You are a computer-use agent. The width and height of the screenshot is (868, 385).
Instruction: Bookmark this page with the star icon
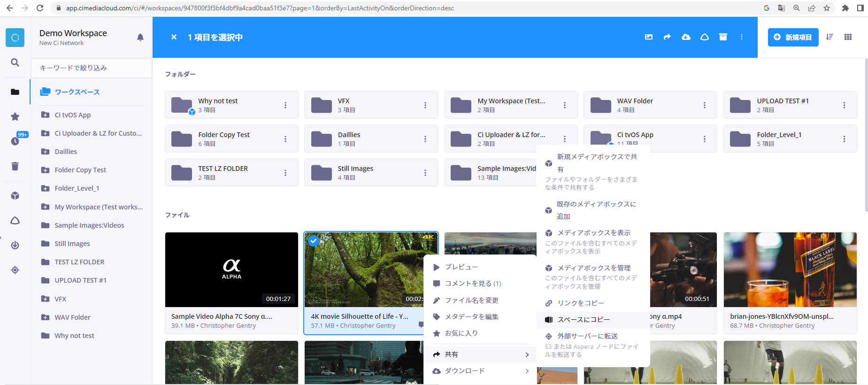coord(827,8)
